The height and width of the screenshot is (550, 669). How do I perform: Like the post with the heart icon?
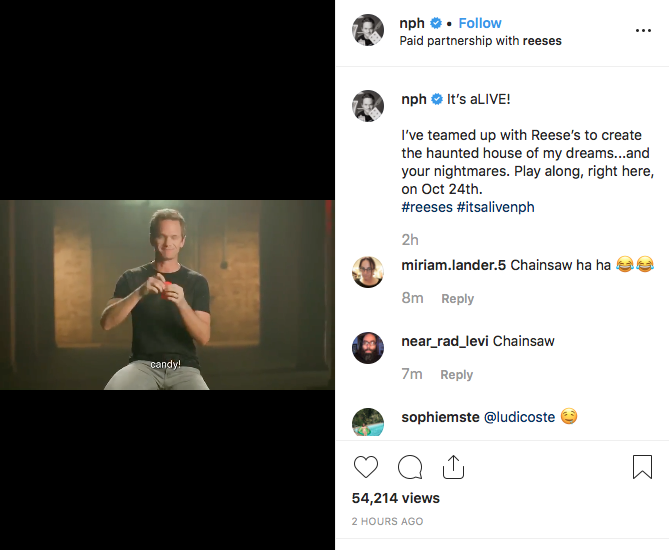367,467
